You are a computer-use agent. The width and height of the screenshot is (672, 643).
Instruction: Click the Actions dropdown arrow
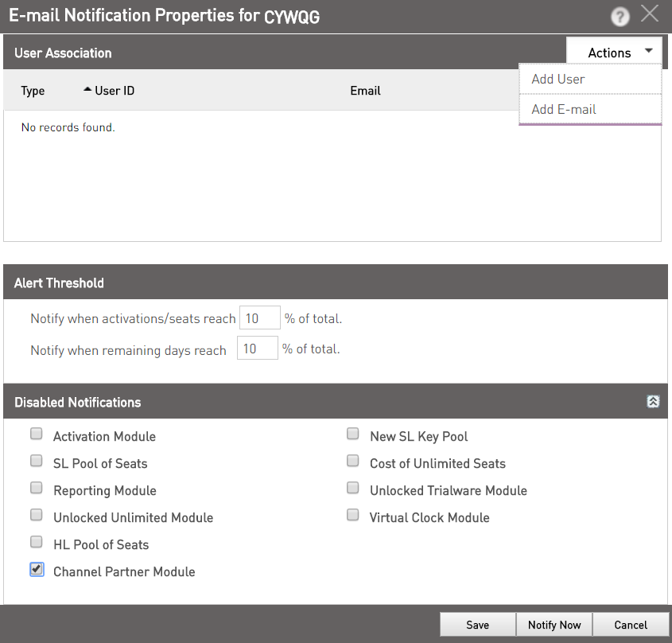(x=648, y=51)
